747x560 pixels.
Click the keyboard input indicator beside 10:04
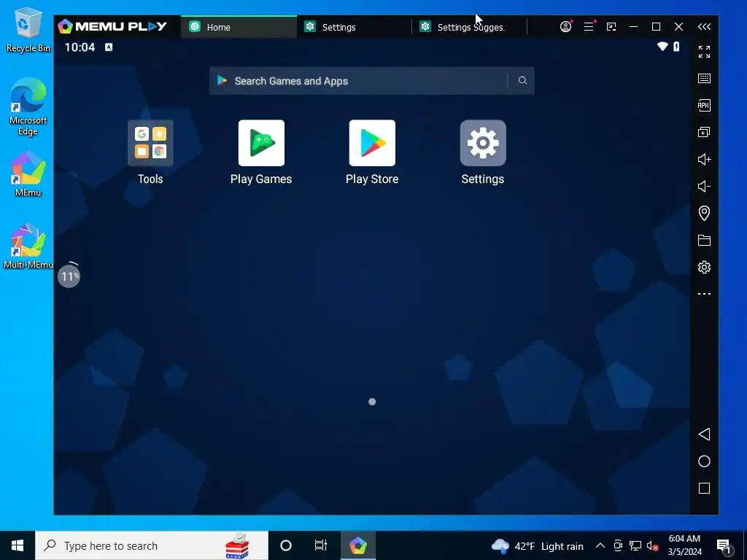(109, 47)
